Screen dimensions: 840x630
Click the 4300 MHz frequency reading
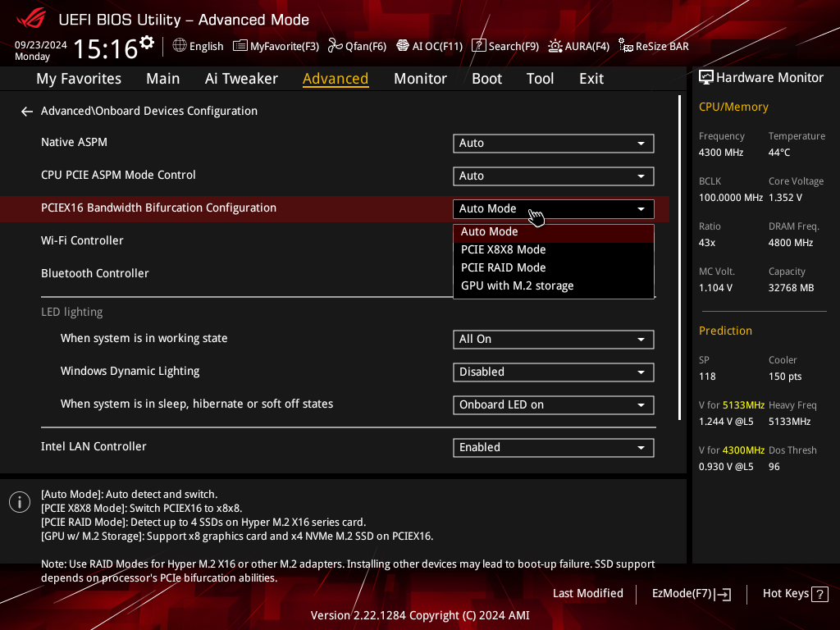point(720,153)
